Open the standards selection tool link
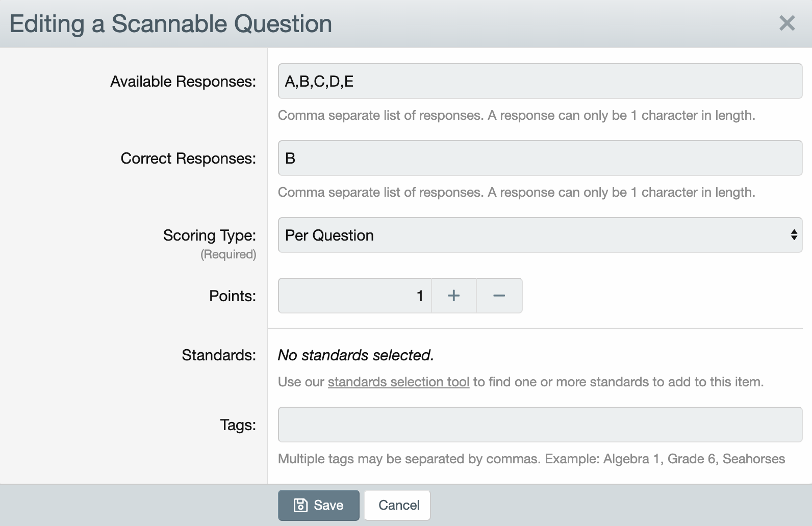The image size is (812, 526). click(398, 382)
